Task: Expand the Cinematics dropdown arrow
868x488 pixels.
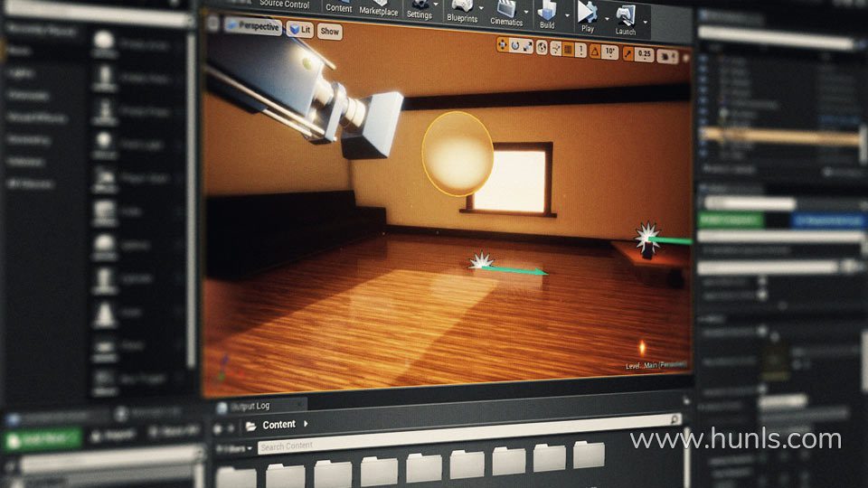Action: click(526, 11)
